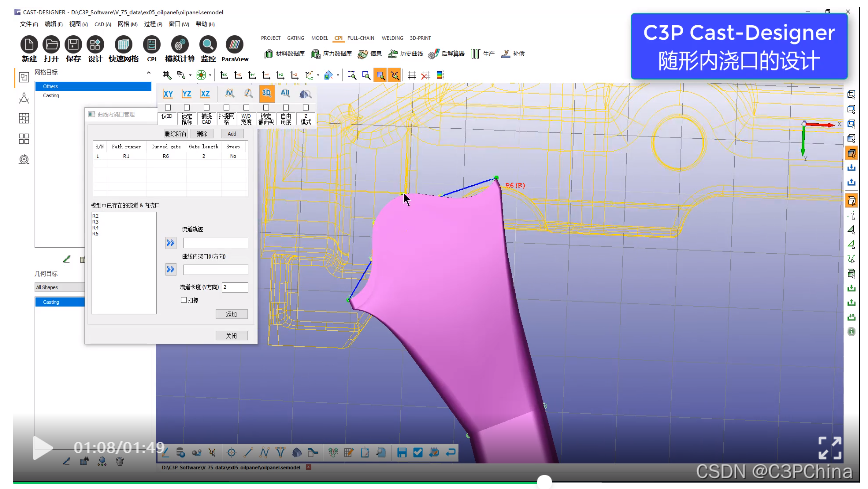
Task: Enter fullscreen using the video expand icon
Action: [x=830, y=447]
